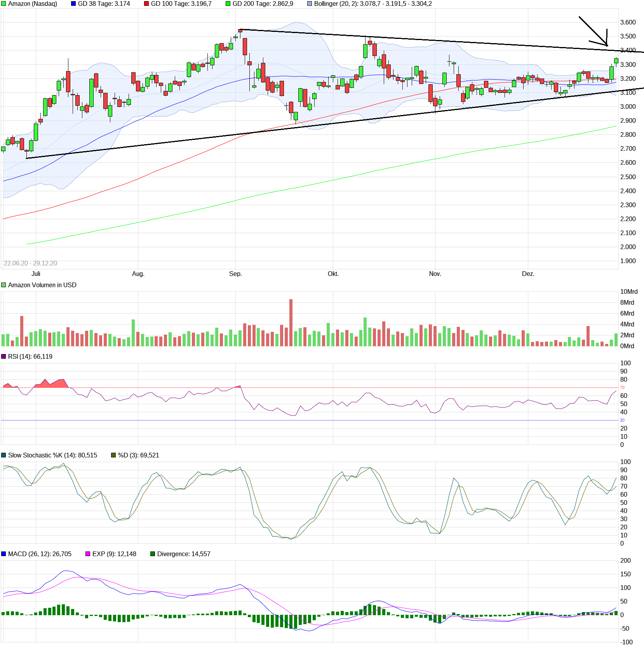Viewport: 644px width, 649px height.
Task: Click the blue GD 38 Tage legend swatch
Action: point(73,4)
